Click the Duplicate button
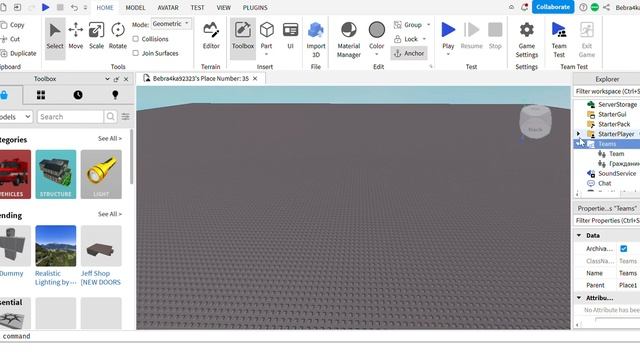 [19, 53]
